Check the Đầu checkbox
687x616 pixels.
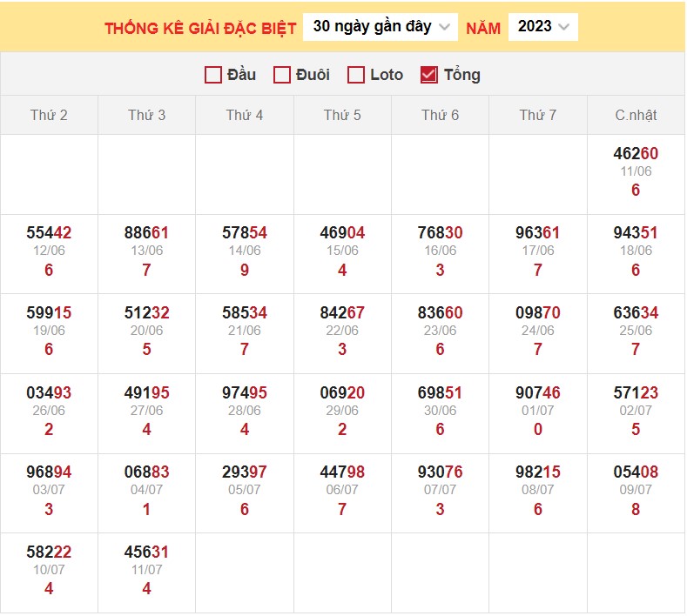(213, 75)
